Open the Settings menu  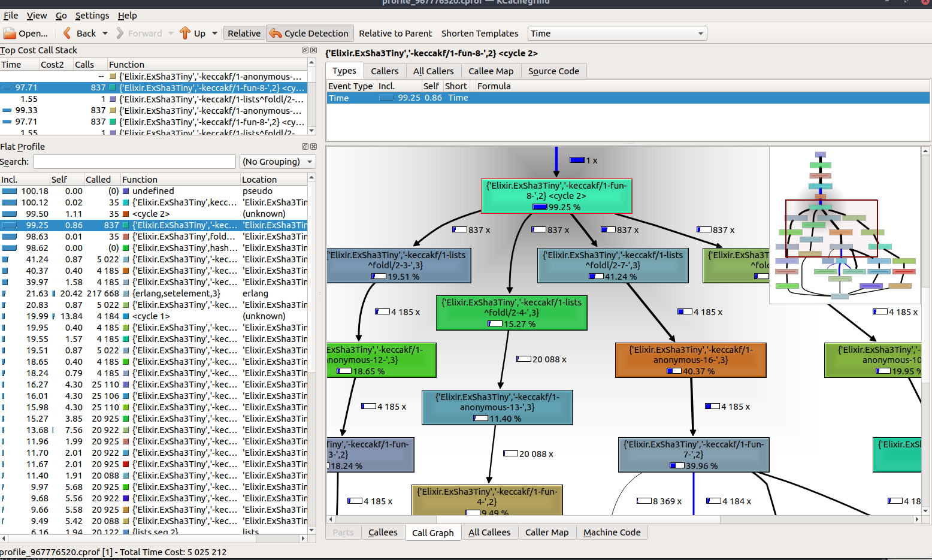click(x=92, y=16)
